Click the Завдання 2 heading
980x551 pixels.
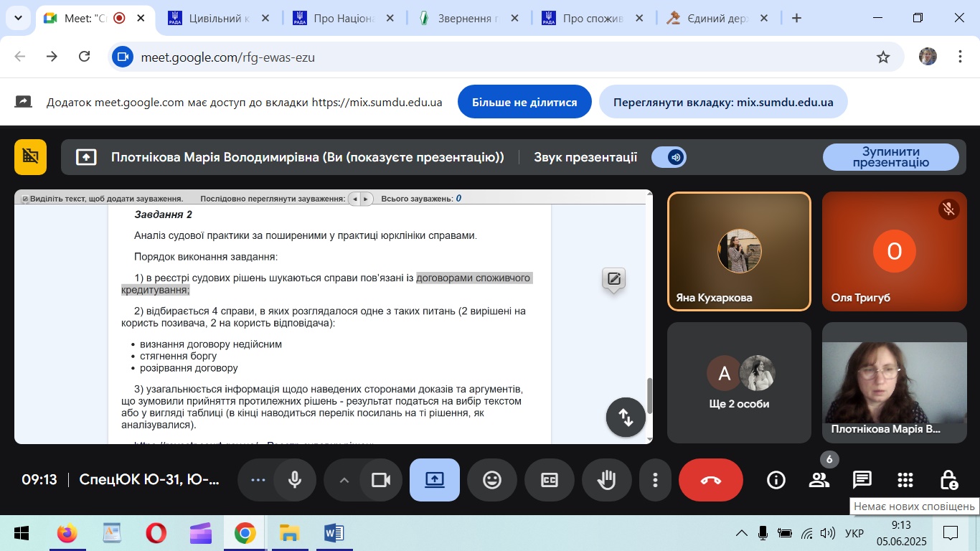(x=163, y=215)
